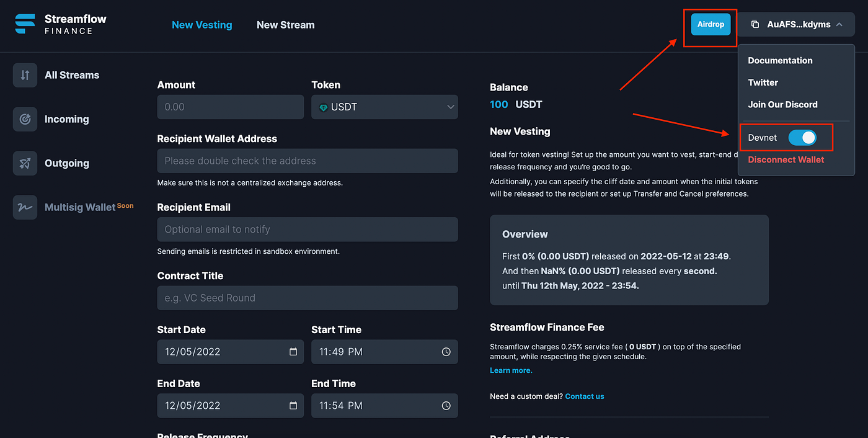Click the Start Date field 12/05/2022
This screenshot has width=868, height=438.
231,352
